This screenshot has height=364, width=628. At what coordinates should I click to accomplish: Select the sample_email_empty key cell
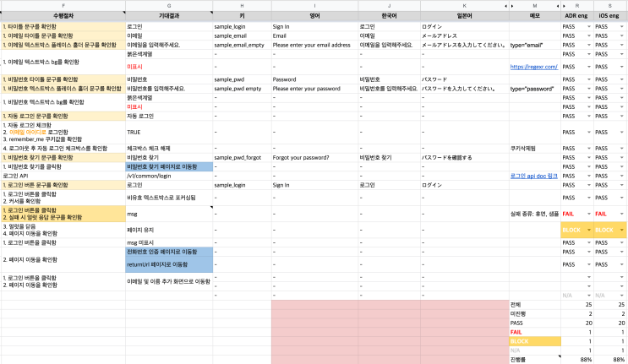242,46
